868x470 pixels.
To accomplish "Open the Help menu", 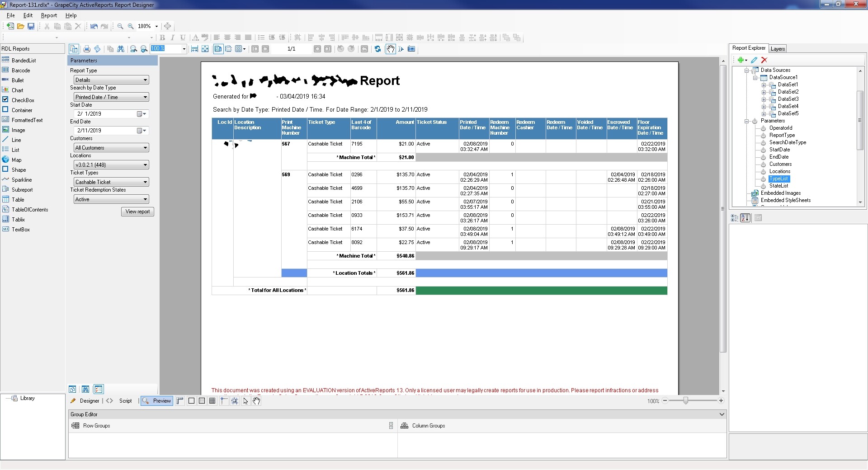I will pyautogui.click(x=71, y=15).
